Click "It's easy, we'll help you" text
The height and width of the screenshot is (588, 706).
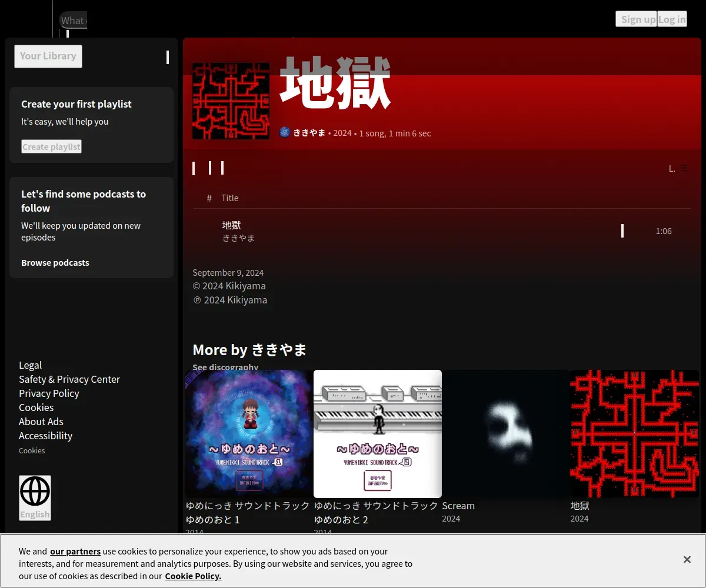click(x=65, y=122)
